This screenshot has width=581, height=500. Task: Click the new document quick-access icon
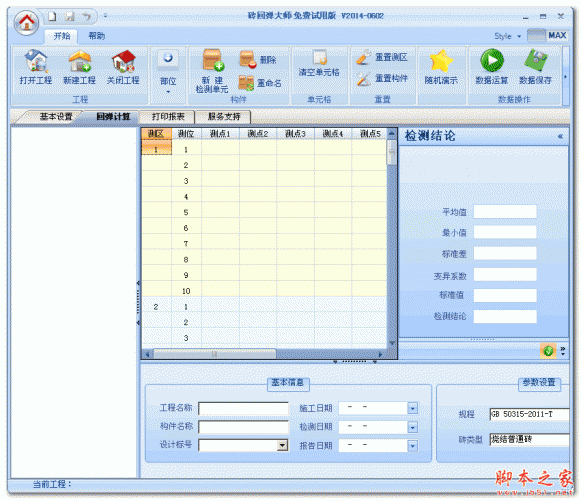pyautogui.click(x=52, y=16)
